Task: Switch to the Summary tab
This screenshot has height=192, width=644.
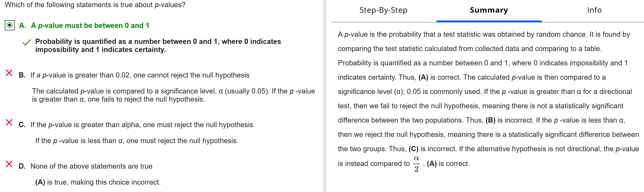Action: [x=489, y=10]
